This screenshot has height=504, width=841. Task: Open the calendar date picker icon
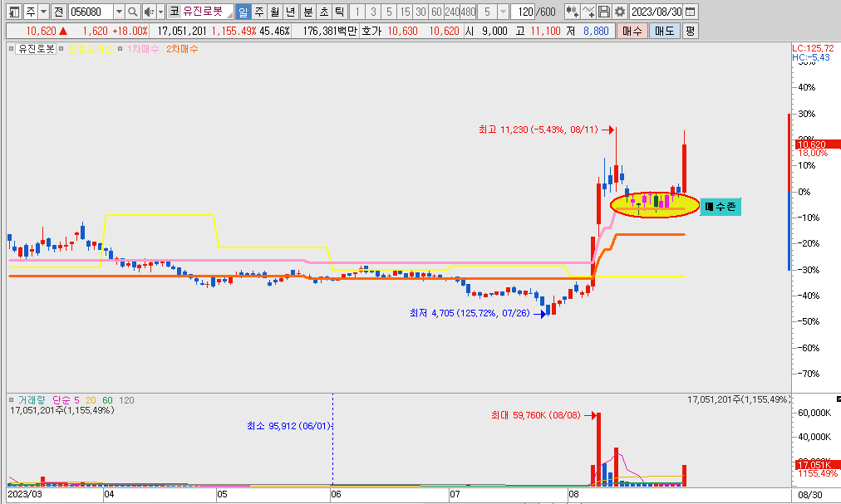click(691, 12)
